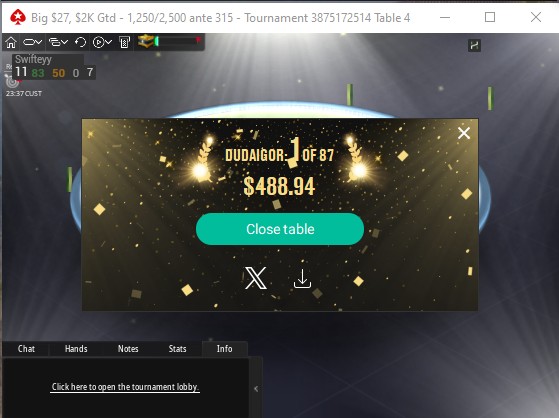Share result on X (Twitter)
Image resolution: width=559 pixels, height=418 pixels.
point(256,278)
